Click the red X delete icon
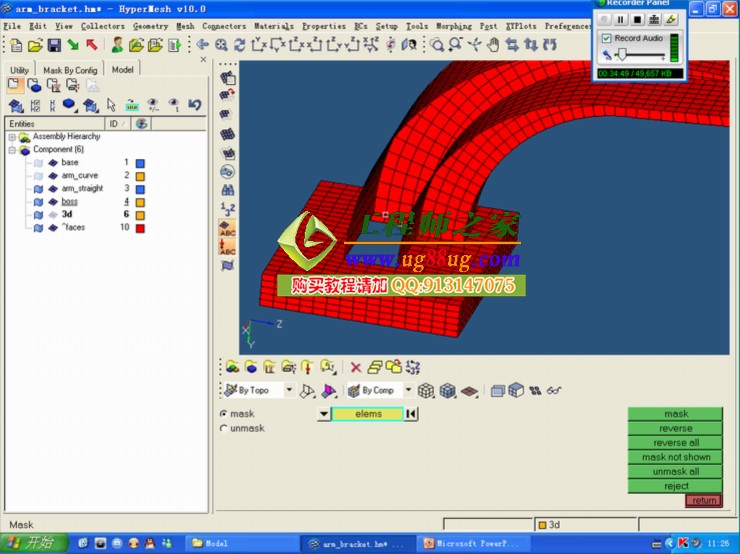The image size is (740, 554). (x=355, y=367)
